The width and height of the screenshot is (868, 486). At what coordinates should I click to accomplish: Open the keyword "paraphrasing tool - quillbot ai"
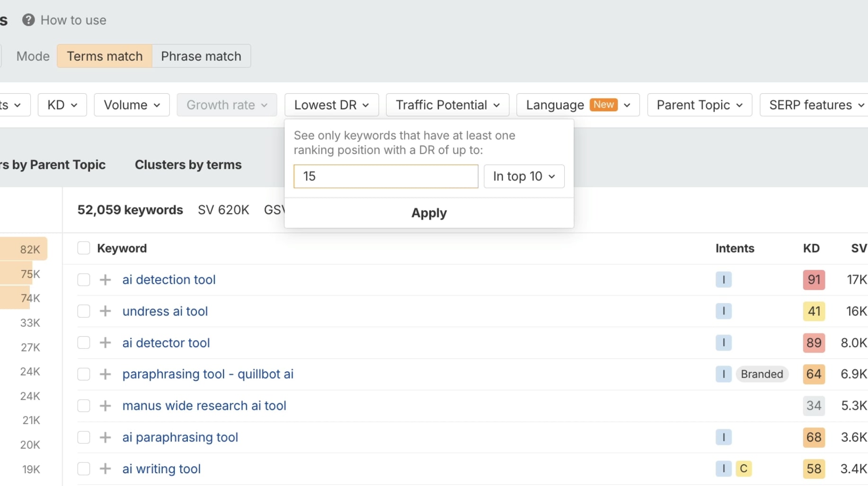(x=208, y=374)
